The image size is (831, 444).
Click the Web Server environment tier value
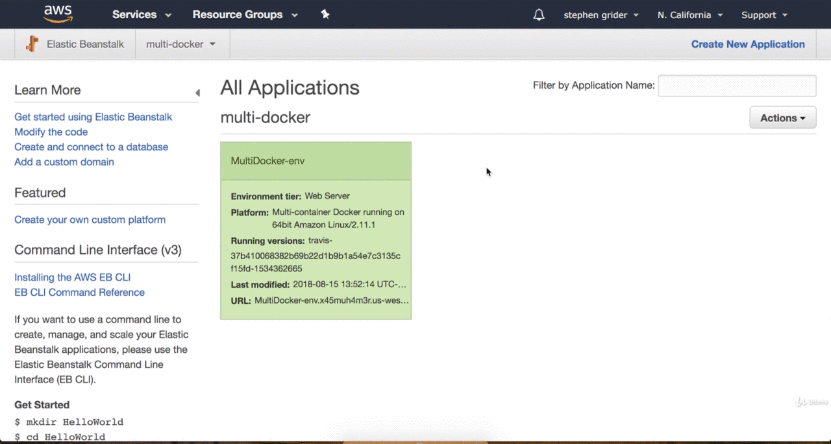[x=327, y=196]
